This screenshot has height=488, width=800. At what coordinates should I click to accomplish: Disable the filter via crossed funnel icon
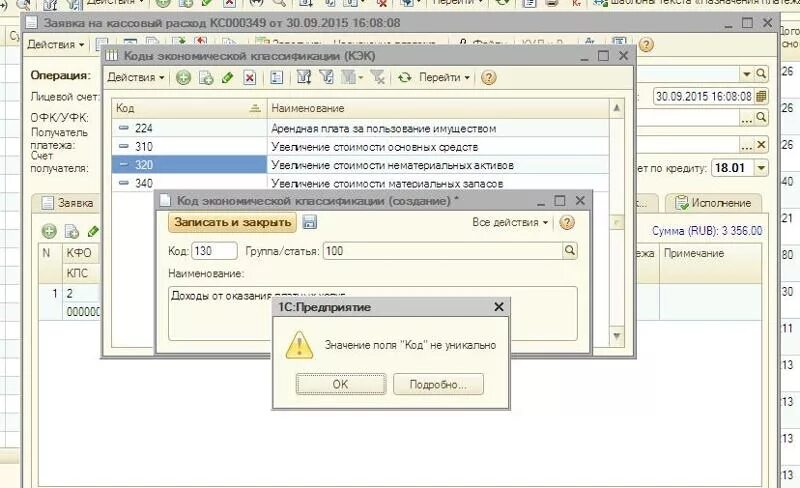378,78
